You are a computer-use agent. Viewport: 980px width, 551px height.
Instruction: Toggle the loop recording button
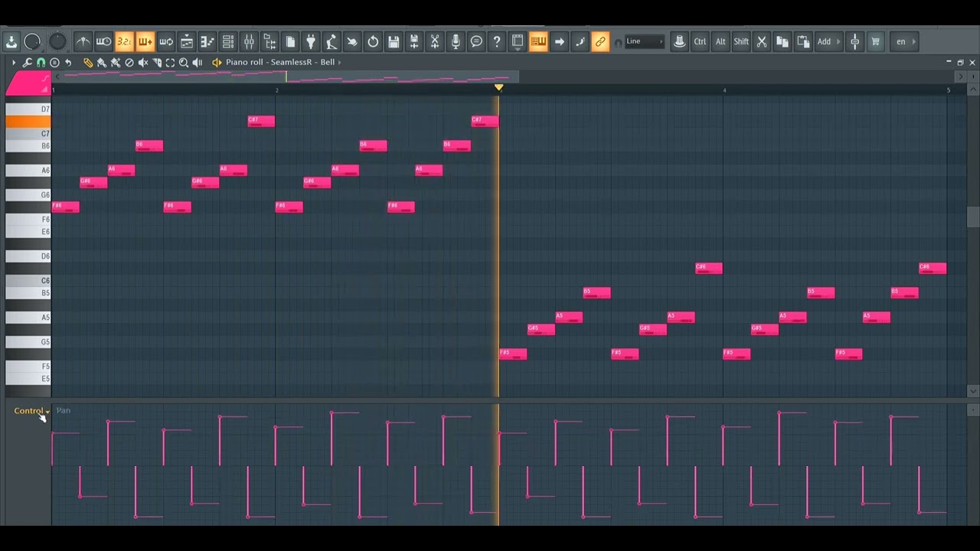[x=165, y=41]
